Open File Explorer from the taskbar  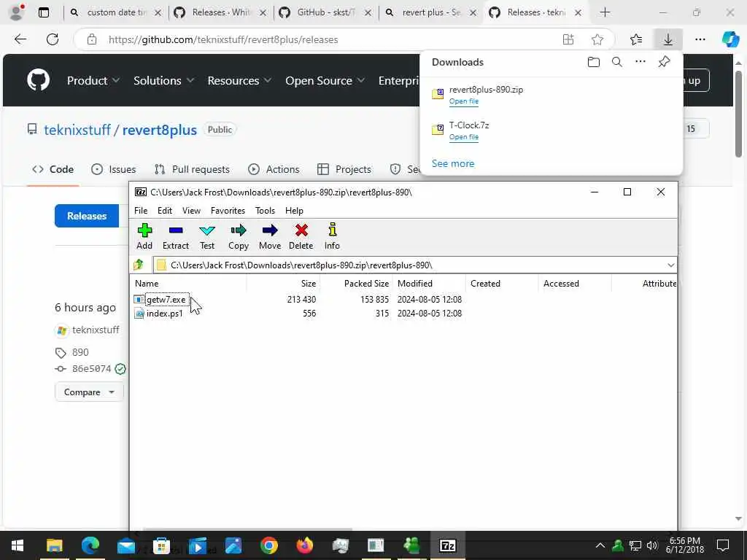point(54,545)
